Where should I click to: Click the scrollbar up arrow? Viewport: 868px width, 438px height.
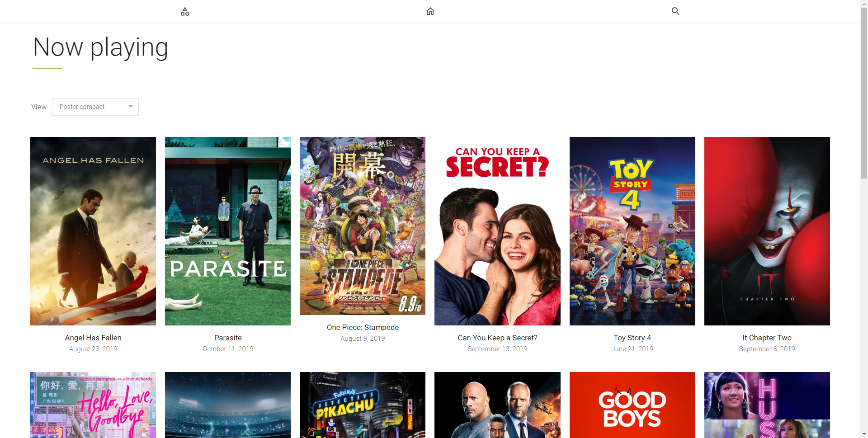864,3
